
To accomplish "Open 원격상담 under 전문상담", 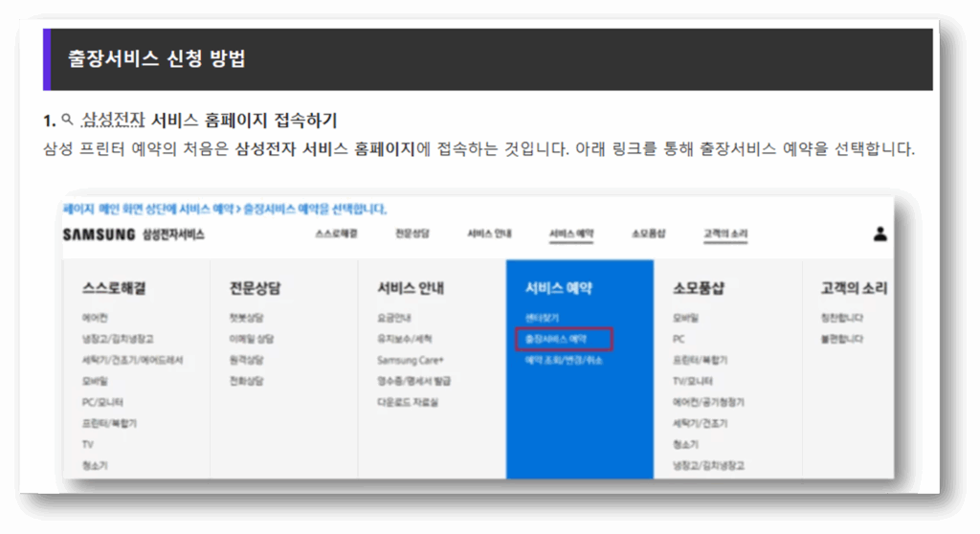I will (246, 360).
